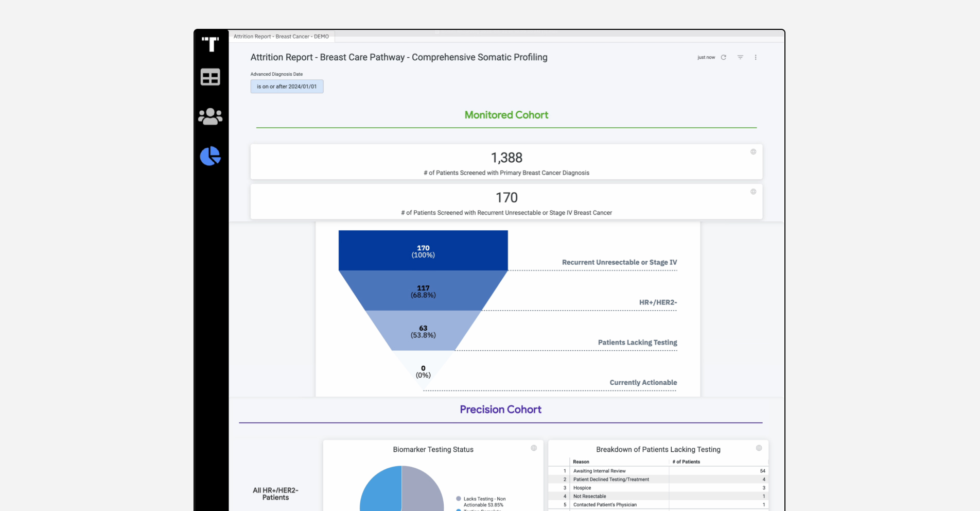The width and height of the screenshot is (980, 511).
Task: Sort by the Reason column header
Action: point(581,462)
